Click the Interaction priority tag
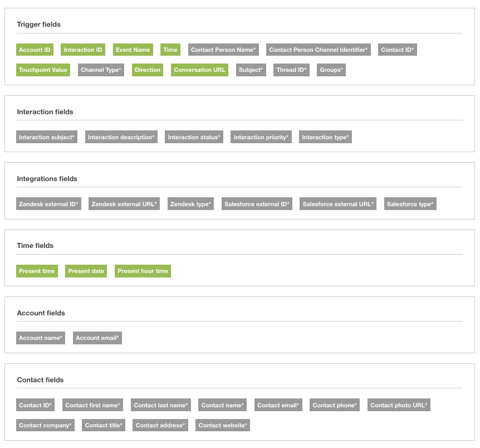Image resolution: width=480 pixels, height=448 pixels. (261, 138)
